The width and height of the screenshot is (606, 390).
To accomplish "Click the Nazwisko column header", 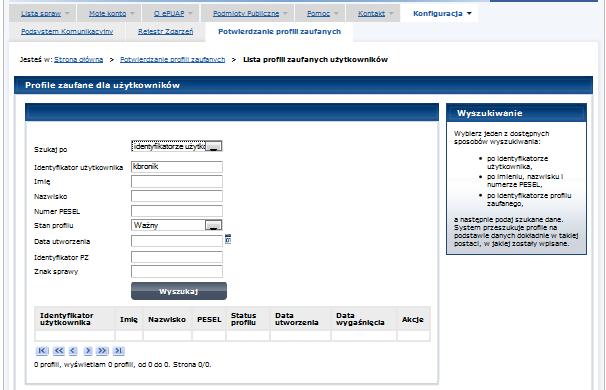I will coord(167,320).
